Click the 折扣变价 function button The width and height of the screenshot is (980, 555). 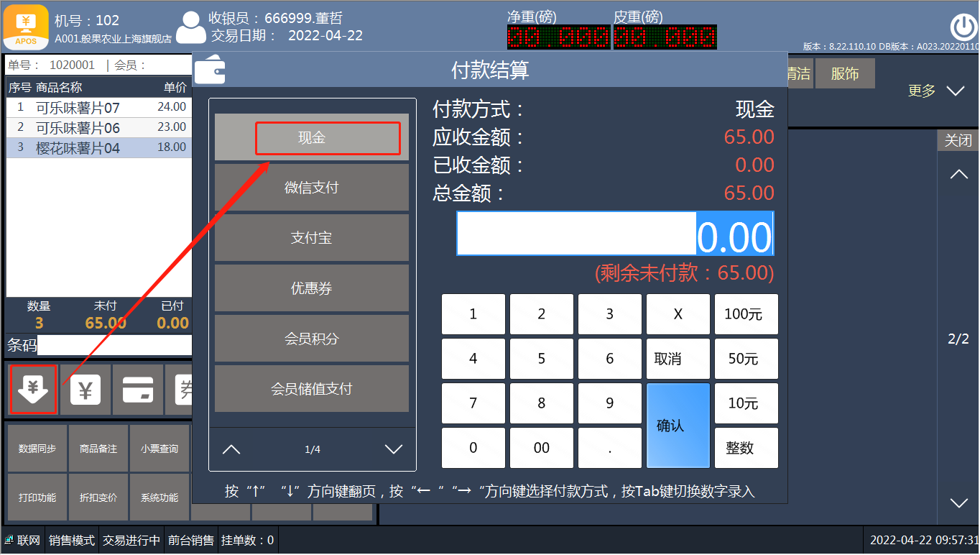(98, 497)
